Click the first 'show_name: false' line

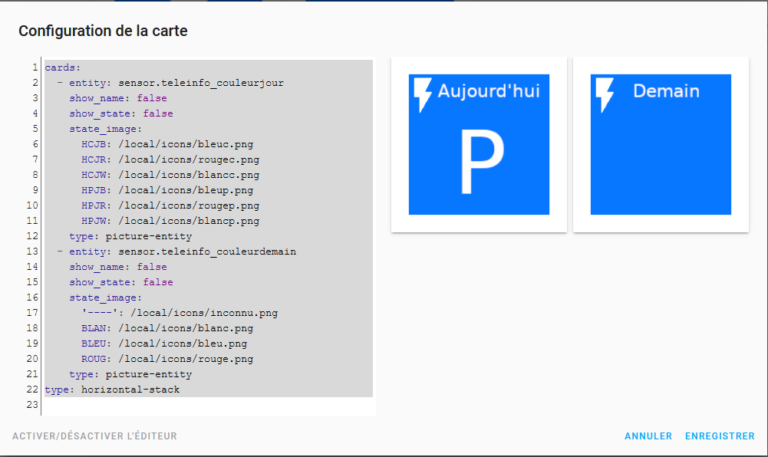(118, 99)
